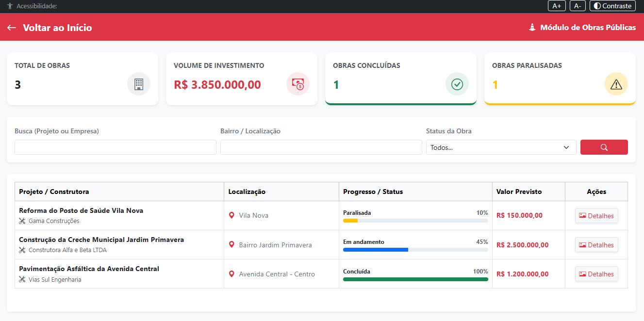Click the Obras Concluídas card label
The width and height of the screenshot is (644, 321).
click(366, 65)
